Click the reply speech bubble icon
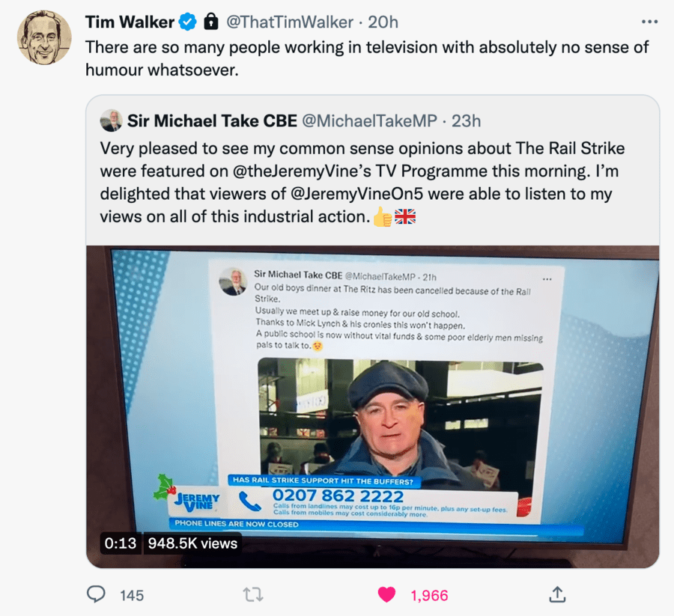The height and width of the screenshot is (616, 674). click(96, 594)
